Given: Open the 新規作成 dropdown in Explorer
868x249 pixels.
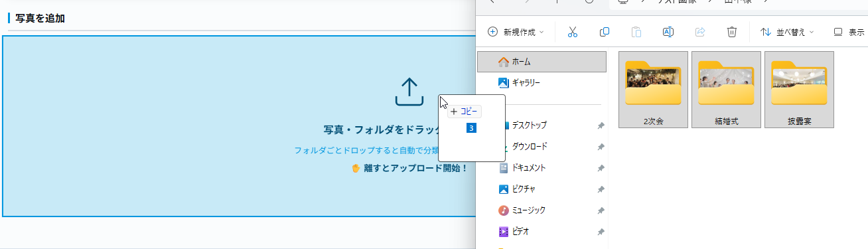Looking at the screenshot, I should [516, 32].
